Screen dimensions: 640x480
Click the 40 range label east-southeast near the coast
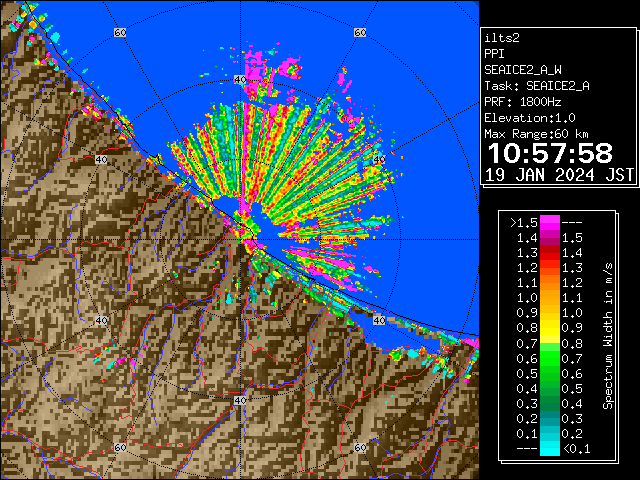click(379, 320)
